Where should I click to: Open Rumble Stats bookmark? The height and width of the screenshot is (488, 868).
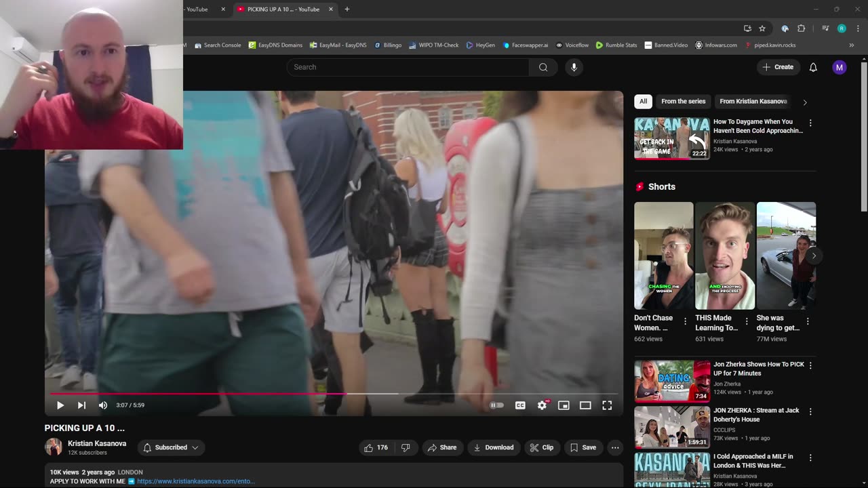(x=616, y=45)
